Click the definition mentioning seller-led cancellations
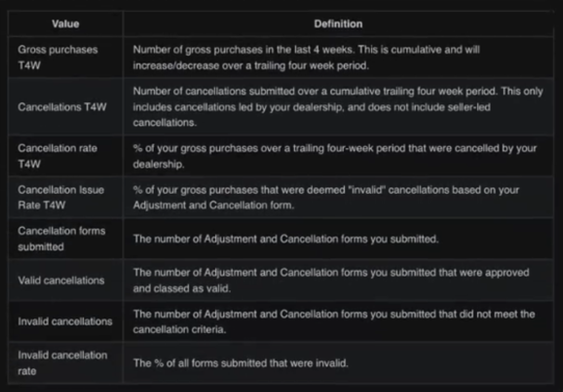 click(x=337, y=107)
